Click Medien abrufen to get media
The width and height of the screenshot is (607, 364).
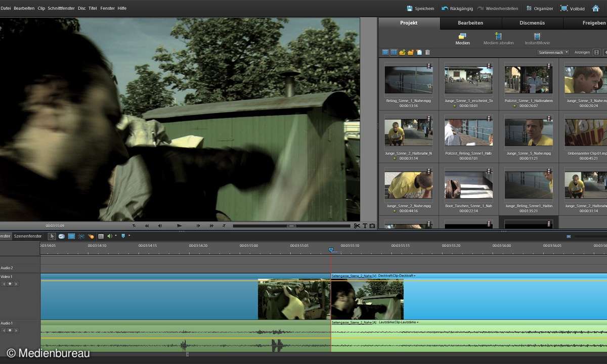coord(498,39)
